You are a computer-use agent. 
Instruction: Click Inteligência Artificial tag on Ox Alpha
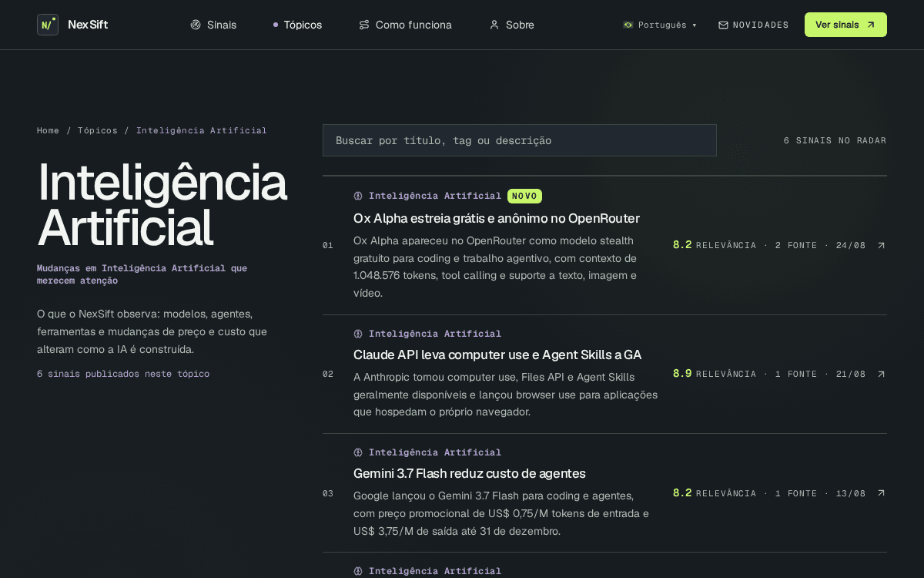(x=435, y=196)
